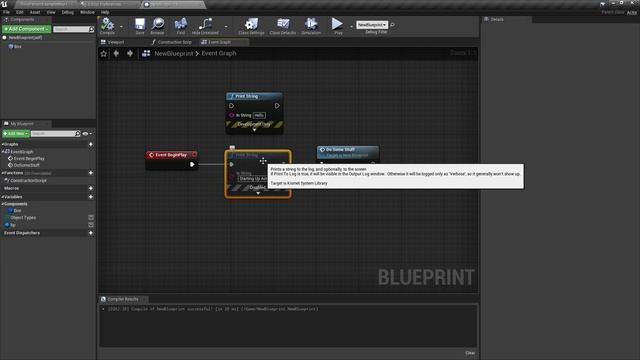
Task: Open Class Settings
Action: point(251,26)
